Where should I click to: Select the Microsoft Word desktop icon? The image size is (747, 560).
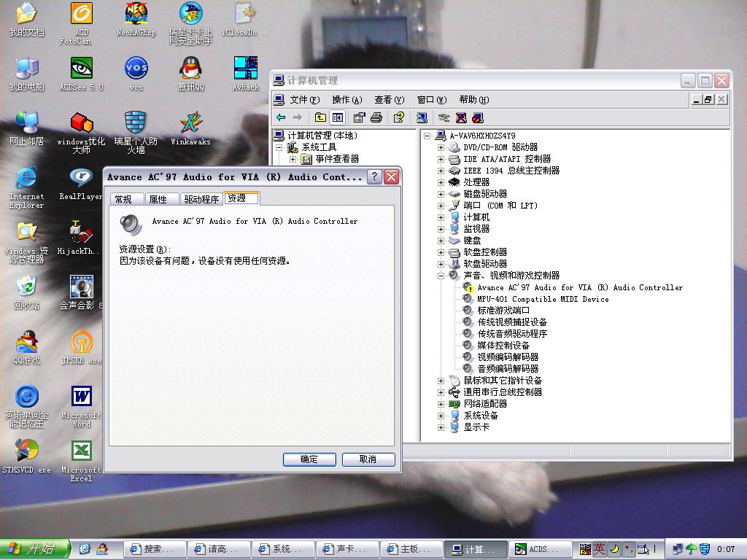pos(82,406)
